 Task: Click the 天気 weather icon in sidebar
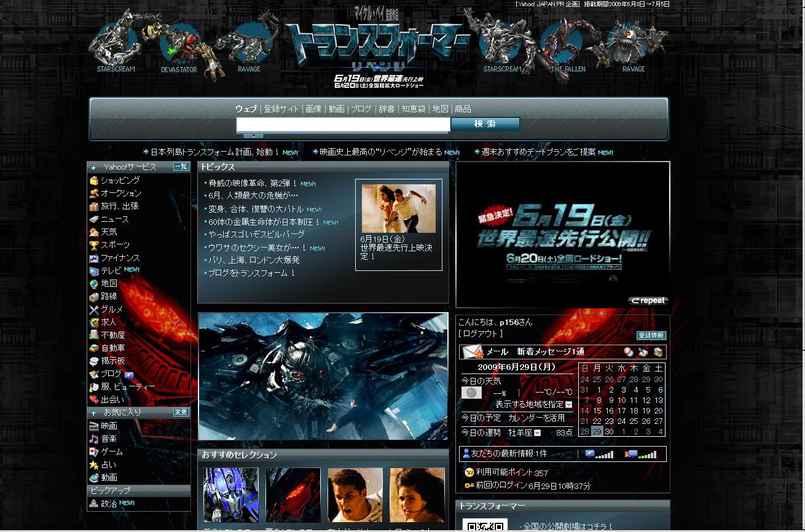[x=94, y=232]
